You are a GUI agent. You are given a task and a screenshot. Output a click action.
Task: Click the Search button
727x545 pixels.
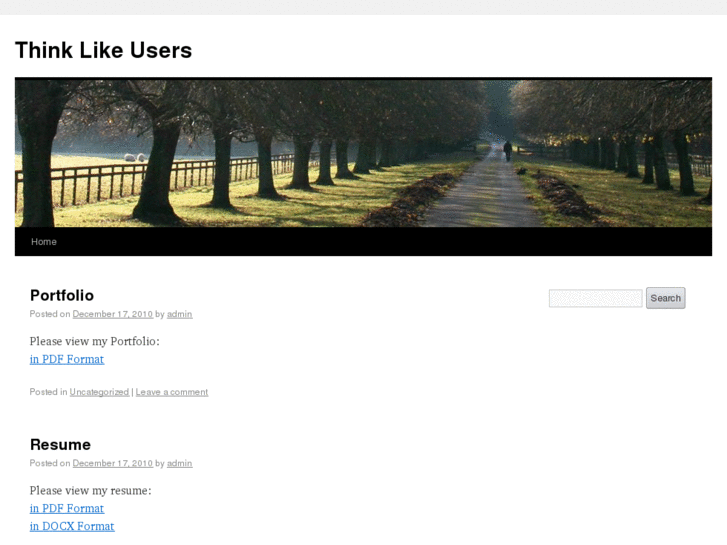[666, 298]
